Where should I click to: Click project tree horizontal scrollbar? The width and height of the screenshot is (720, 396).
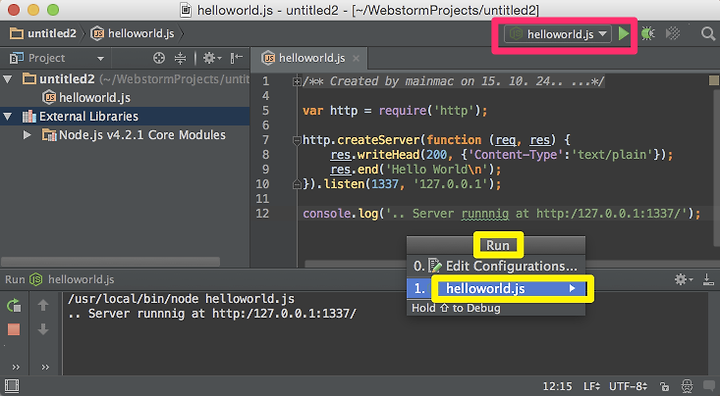110,262
